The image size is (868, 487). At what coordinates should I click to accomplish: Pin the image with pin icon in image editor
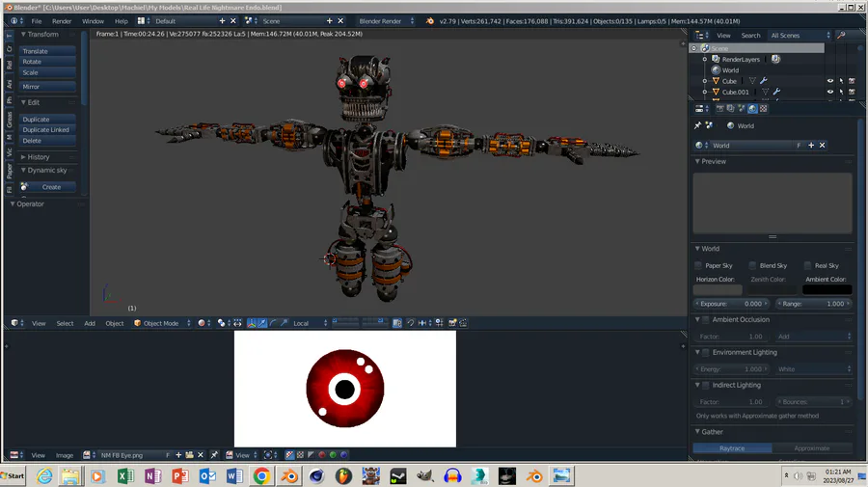point(214,455)
